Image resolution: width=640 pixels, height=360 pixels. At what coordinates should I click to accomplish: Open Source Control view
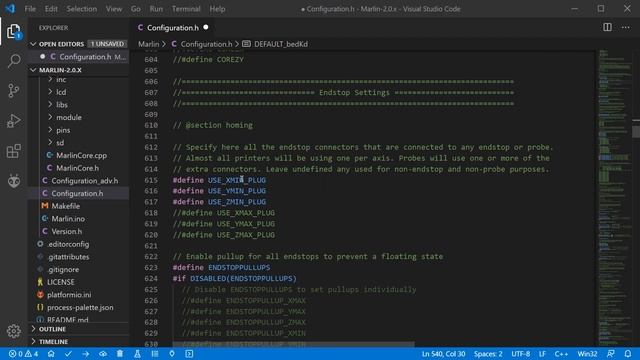13,91
